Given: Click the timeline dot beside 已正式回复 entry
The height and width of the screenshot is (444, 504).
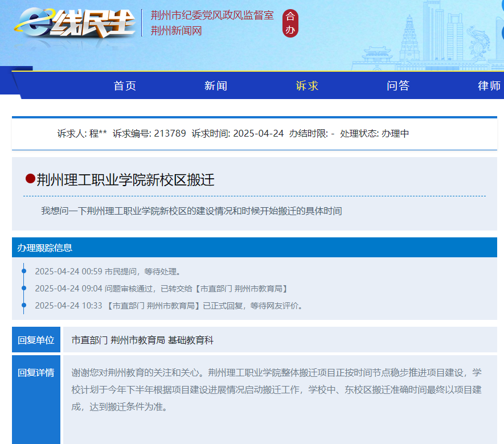Looking at the screenshot, I should pos(23,305).
